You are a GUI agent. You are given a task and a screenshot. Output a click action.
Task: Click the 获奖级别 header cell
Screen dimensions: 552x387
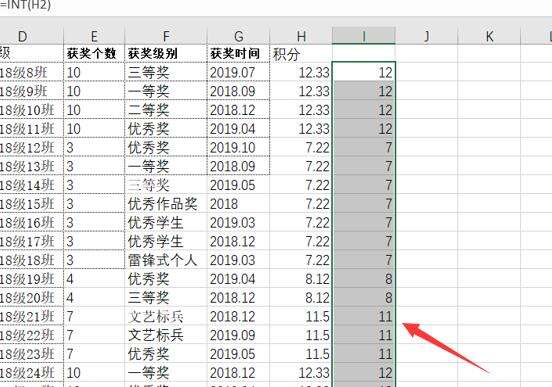coord(166,54)
